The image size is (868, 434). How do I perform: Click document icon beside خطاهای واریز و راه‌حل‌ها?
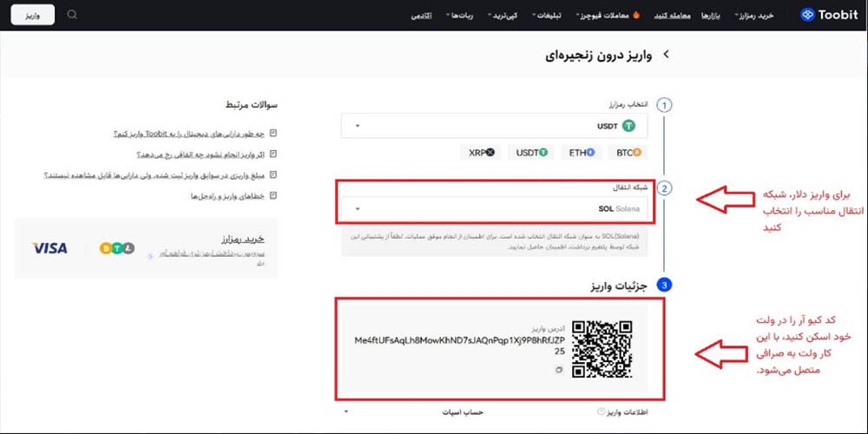tap(273, 196)
